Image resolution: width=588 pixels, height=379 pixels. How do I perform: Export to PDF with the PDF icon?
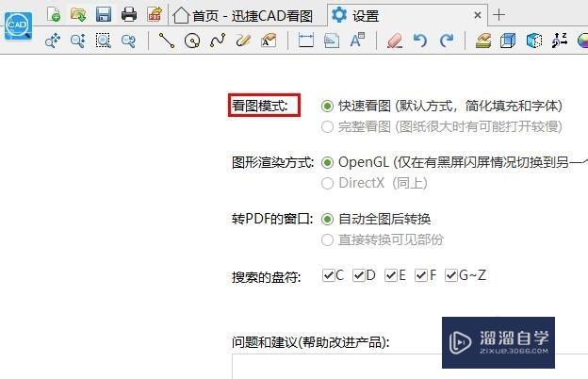click(x=155, y=15)
